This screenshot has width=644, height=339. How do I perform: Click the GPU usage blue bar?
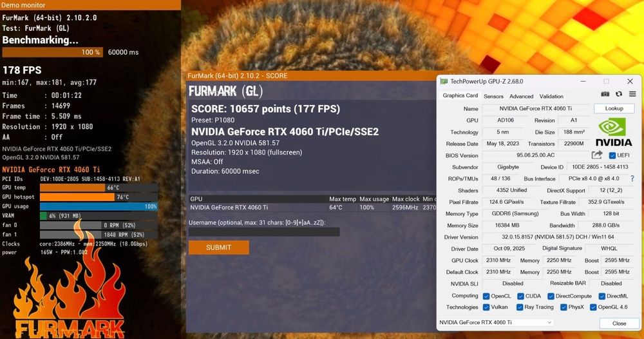coord(99,206)
